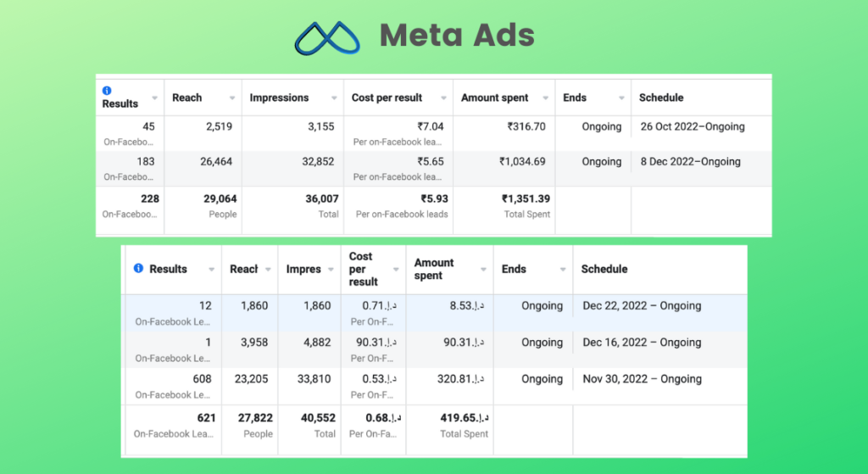Screen dimensions: 868x474
Task: Click the total impressions 36,007
Action: (321, 198)
